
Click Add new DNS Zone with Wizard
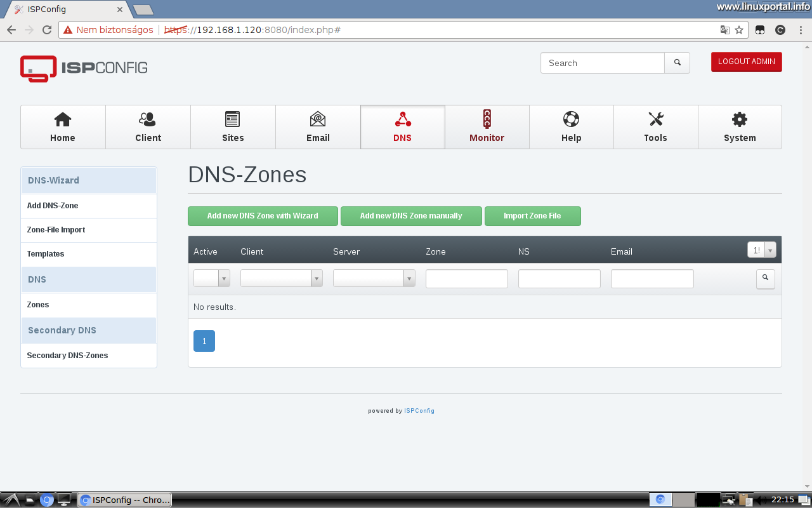click(x=263, y=216)
